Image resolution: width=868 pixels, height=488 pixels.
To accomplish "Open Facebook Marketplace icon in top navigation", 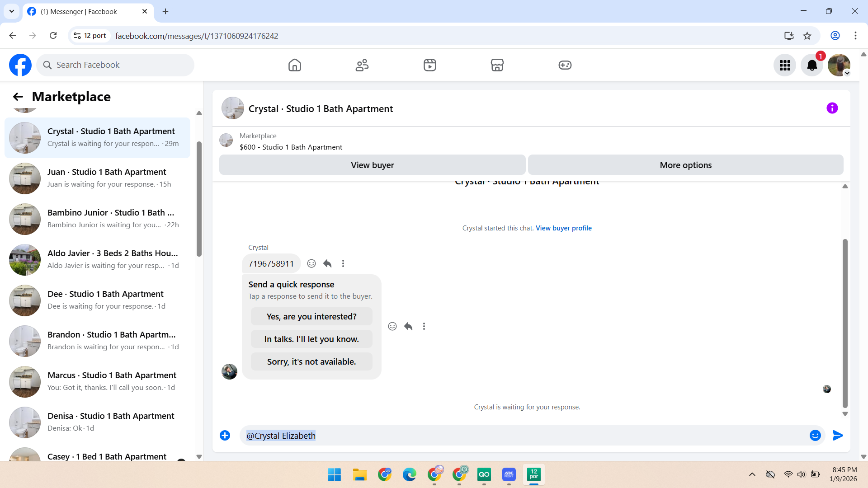I will pos(497,65).
